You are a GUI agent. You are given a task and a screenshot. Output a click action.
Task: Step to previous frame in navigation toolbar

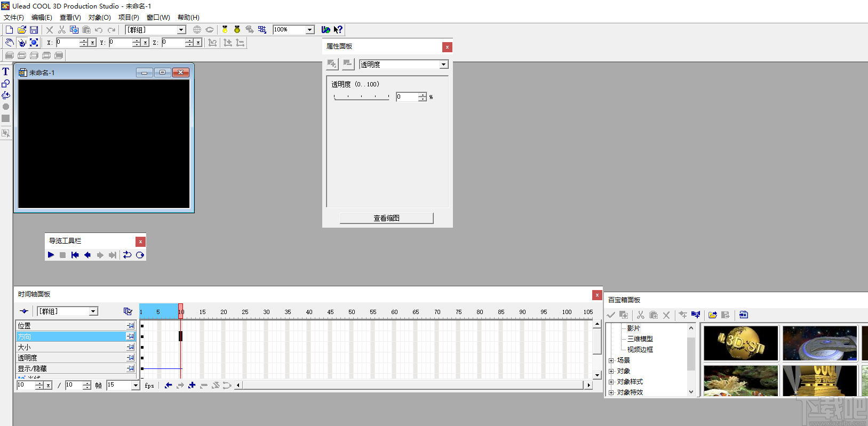coord(87,255)
